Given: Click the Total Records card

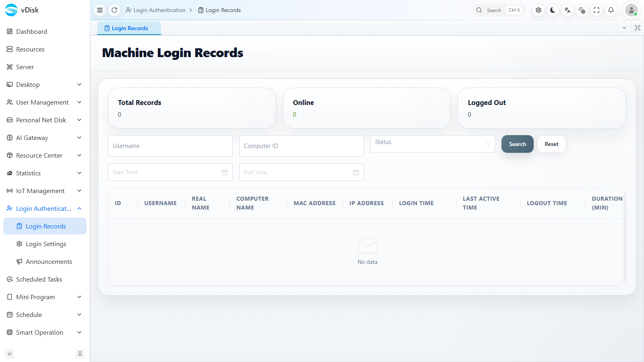Looking at the screenshot, I should click(192, 108).
